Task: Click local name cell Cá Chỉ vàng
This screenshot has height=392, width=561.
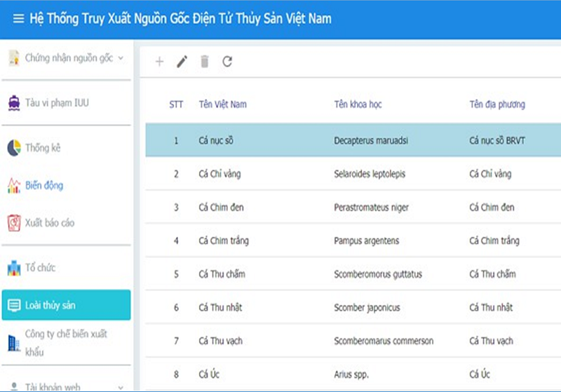Action: [x=490, y=174]
